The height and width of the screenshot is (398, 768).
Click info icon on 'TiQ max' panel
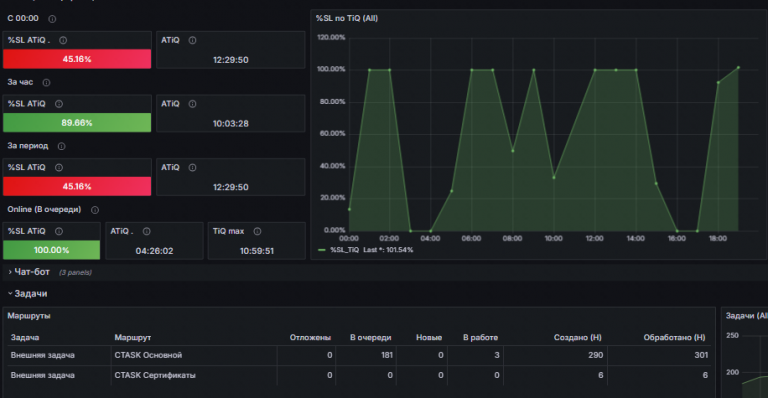[257, 232]
